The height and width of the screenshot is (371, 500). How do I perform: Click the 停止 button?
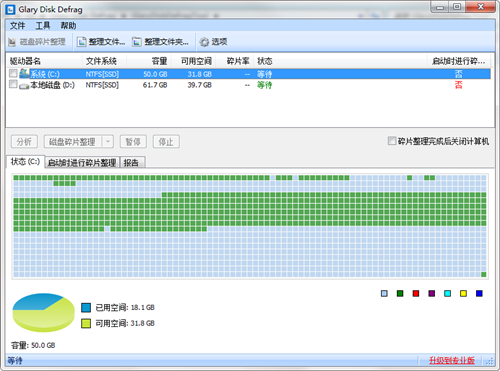(x=166, y=142)
